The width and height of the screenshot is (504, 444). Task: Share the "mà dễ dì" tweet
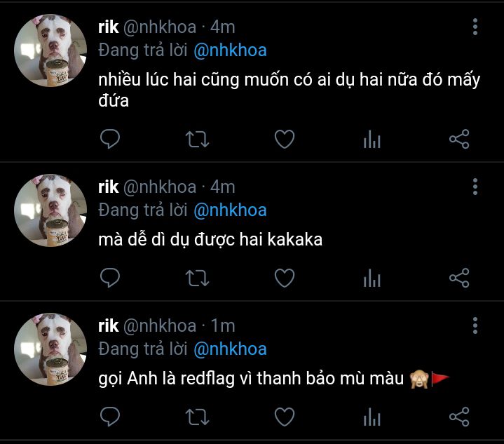(458, 278)
